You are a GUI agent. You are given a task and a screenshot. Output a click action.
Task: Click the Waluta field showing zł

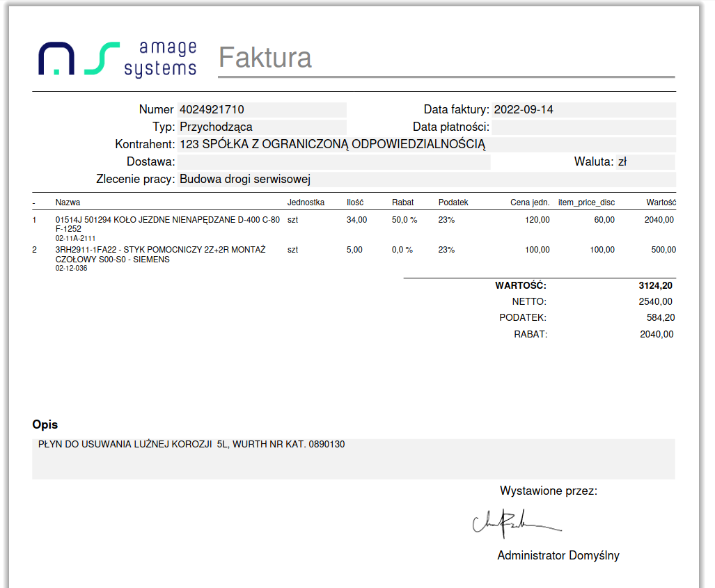tap(645, 162)
